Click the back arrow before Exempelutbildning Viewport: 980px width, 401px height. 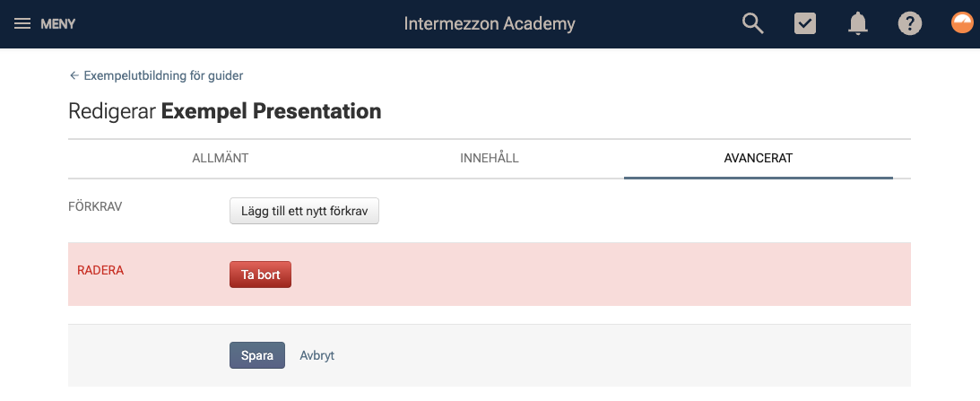point(74,75)
